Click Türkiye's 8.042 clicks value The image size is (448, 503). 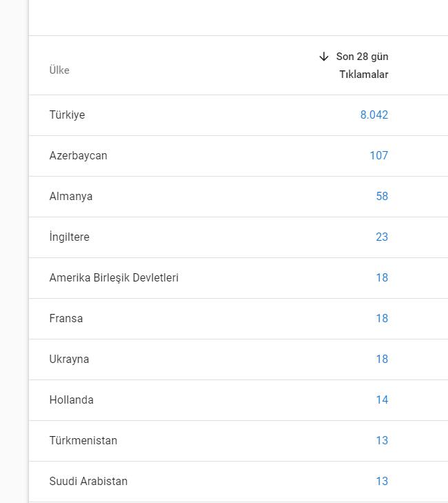(374, 115)
